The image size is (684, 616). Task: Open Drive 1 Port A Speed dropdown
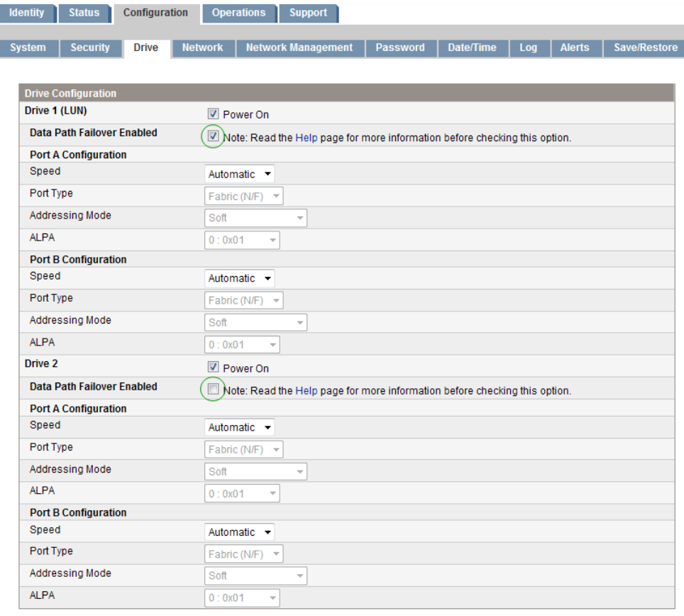tap(239, 174)
